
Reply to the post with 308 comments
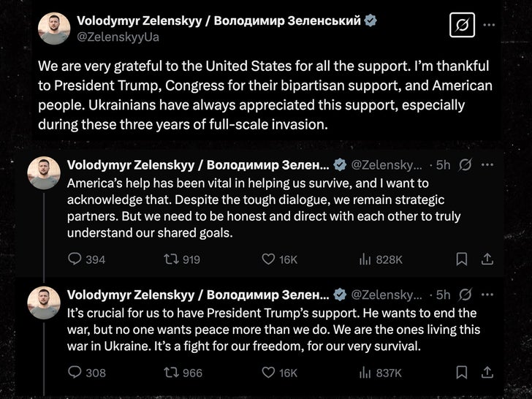click(75, 373)
